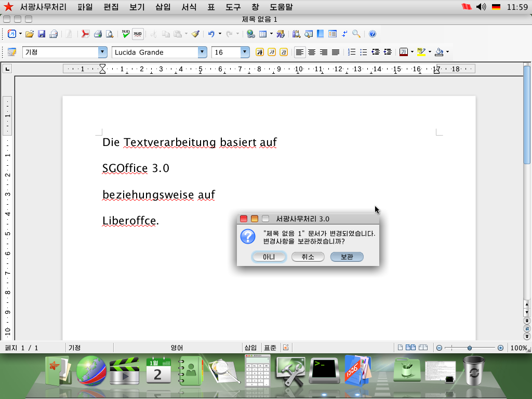Screen dimensions: 532x399
Task: Choose 아니 in the save dialog
Action: (269, 257)
